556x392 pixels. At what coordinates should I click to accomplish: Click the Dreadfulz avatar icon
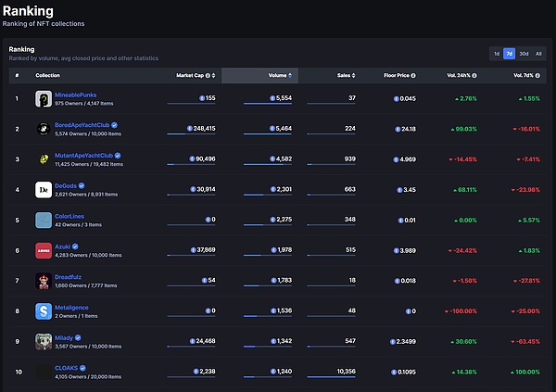point(43,281)
